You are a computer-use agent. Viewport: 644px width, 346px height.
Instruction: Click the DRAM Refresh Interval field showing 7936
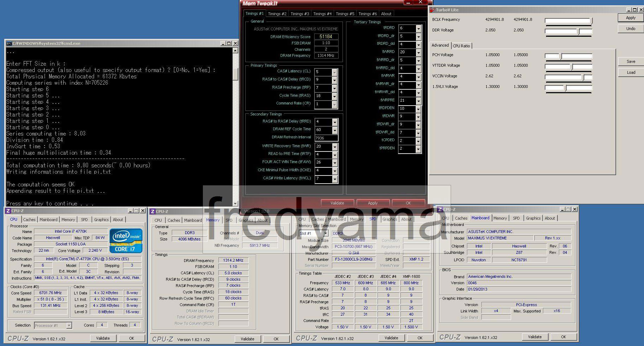(x=326, y=138)
